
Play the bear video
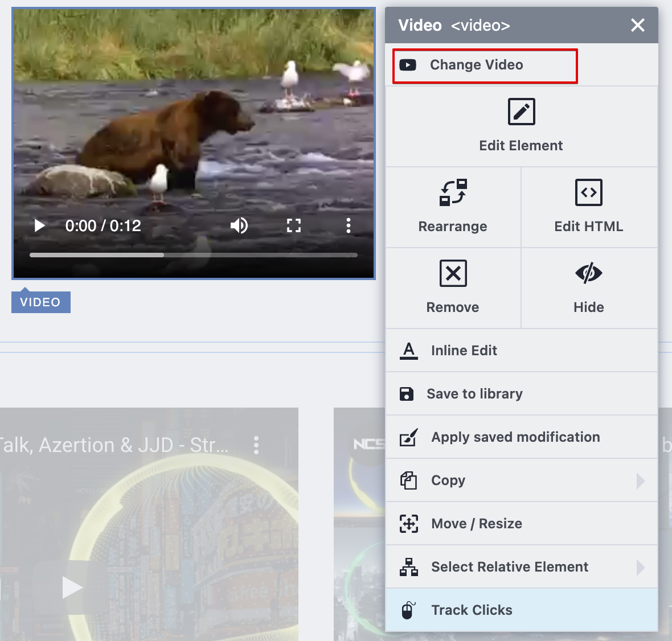click(x=39, y=225)
